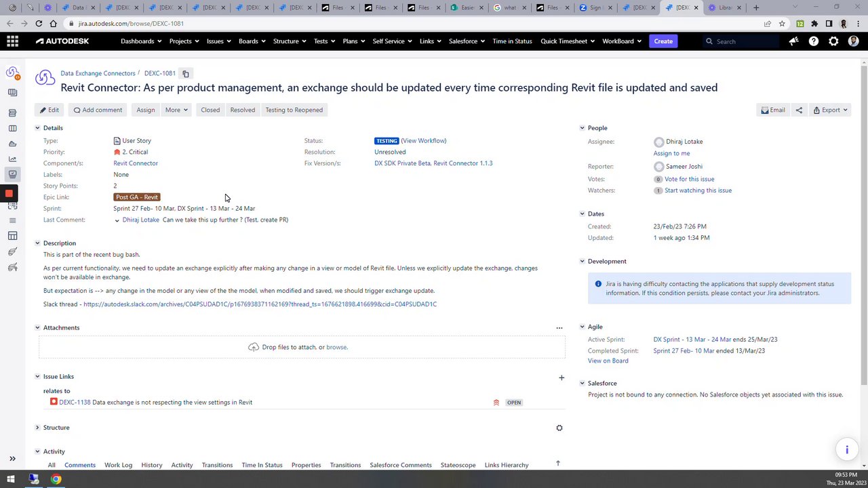868x488 pixels.
Task: Expand last comment by Dhiraj Lotake
Action: point(117,220)
